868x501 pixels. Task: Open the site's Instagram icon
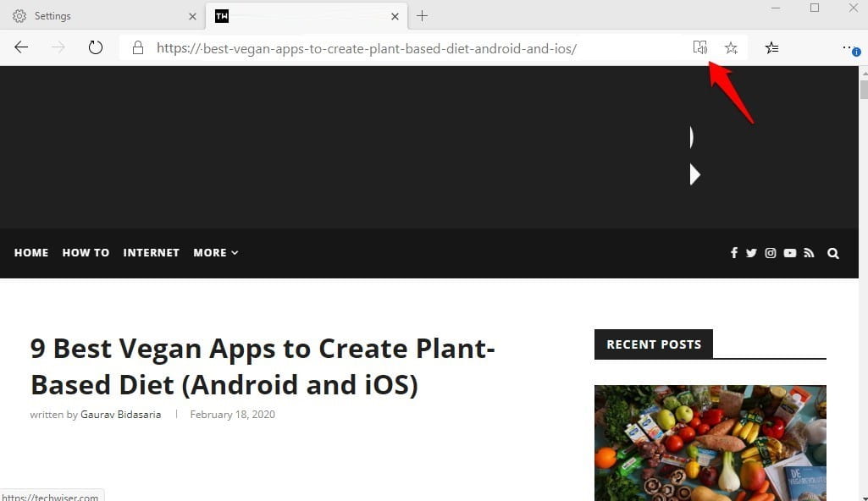coord(771,253)
